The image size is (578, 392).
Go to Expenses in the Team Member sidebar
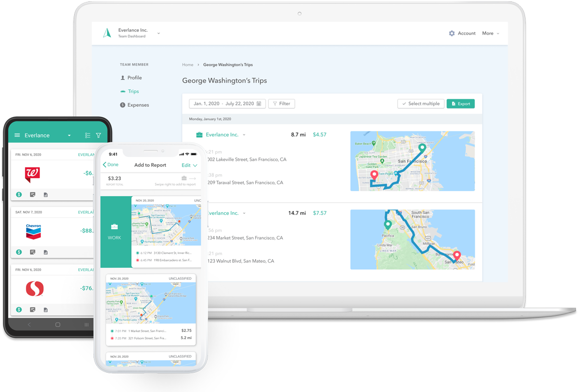point(138,105)
